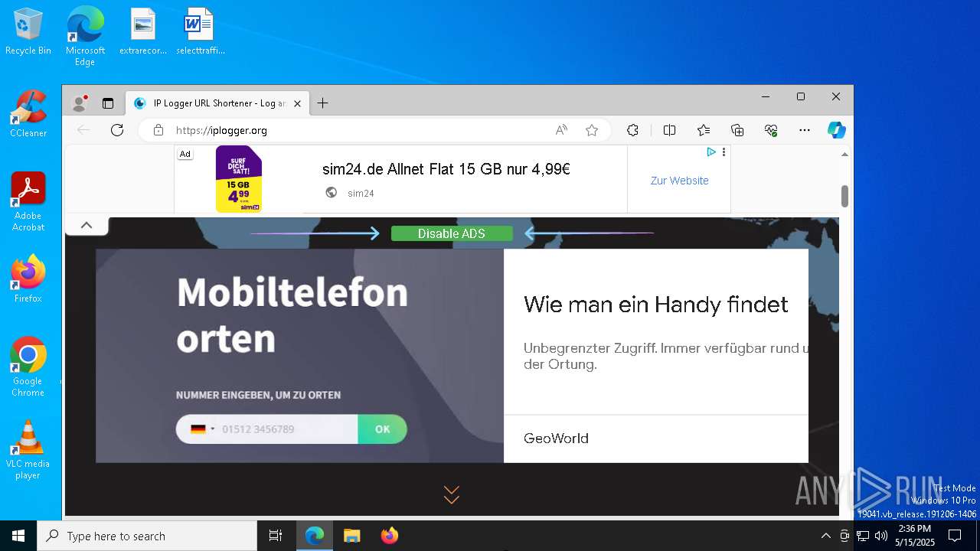The image size is (980, 551).
Task: Open the Recycle Bin desktop icon
Action: click(28, 32)
